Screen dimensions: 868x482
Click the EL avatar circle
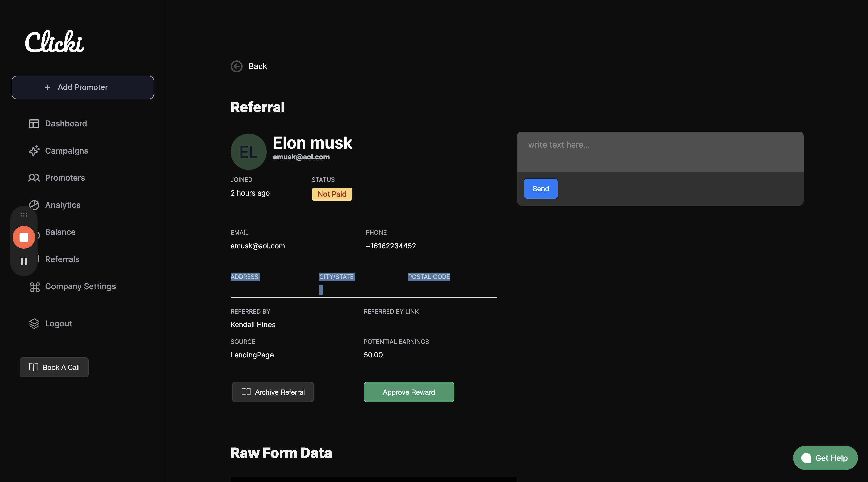click(x=248, y=152)
